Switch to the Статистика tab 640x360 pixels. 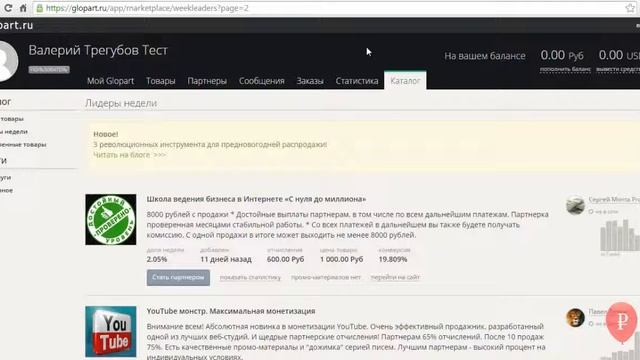coord(357,81)
